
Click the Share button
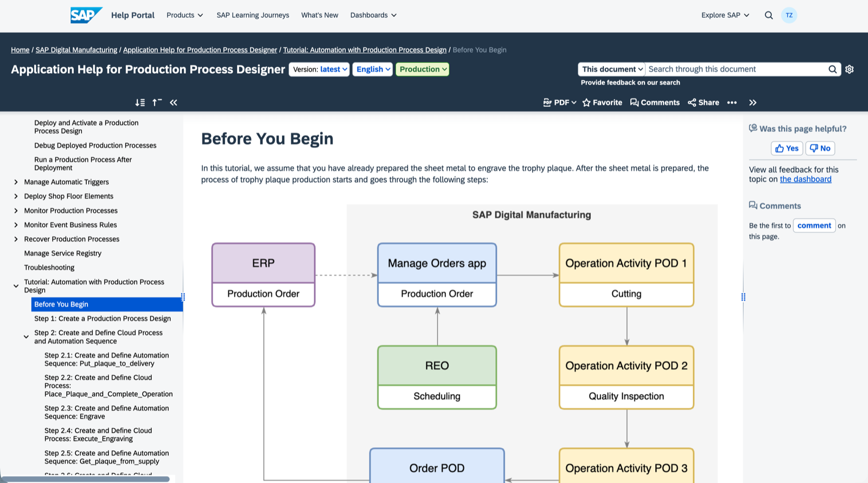[x=704, y=103]
